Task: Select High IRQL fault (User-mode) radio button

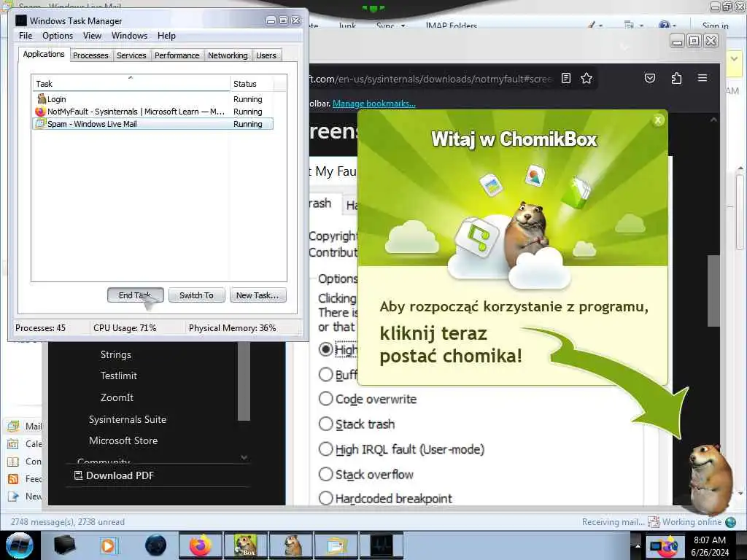Action: coord(326,449)
